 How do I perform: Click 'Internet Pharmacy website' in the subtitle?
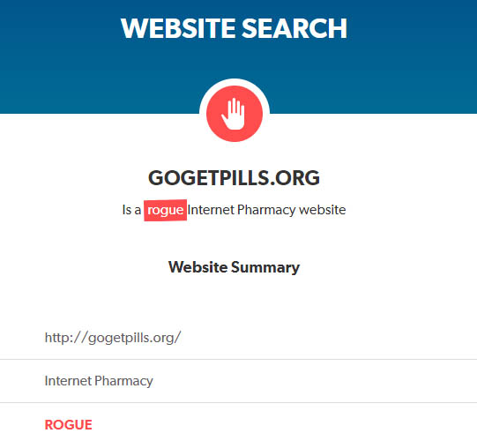(266, 210)
